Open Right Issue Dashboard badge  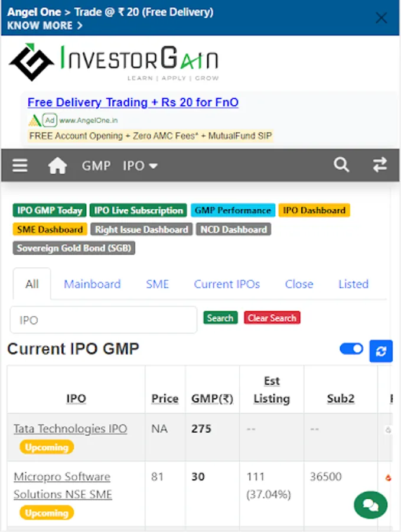[x=141, y=229]
